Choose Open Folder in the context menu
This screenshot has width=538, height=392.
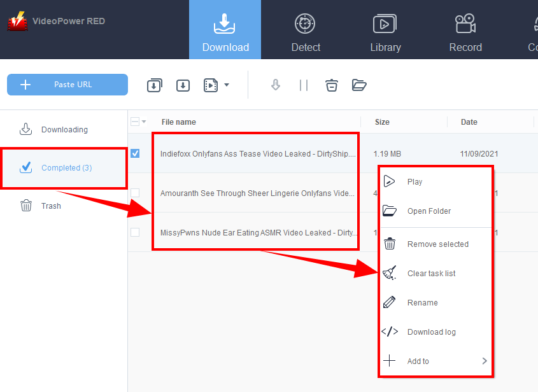pyautogui.click(x=435, y=211)
